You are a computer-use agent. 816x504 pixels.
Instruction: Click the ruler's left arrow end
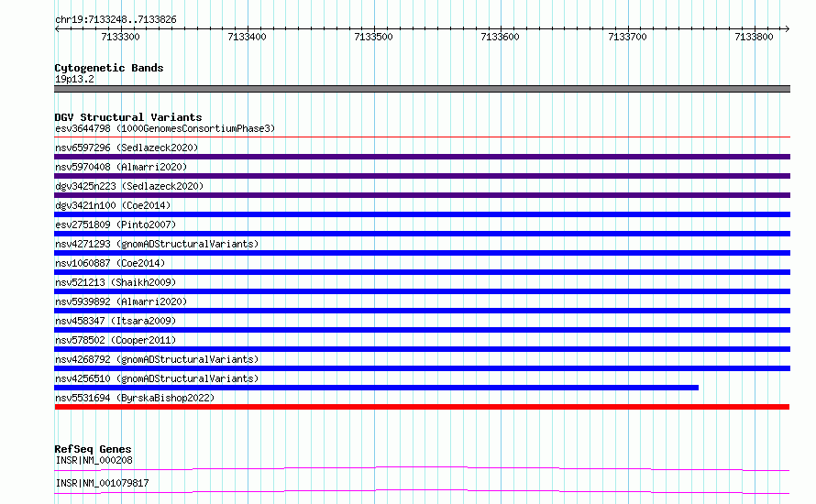[x=57, y=28]
